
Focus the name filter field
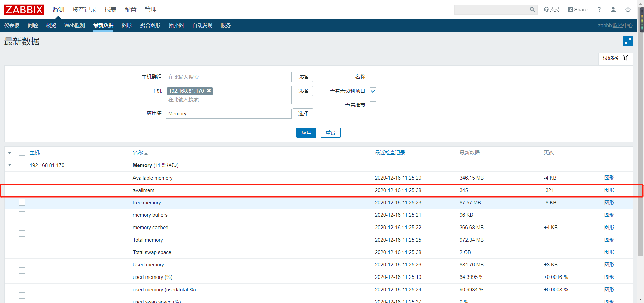(432, 77)
